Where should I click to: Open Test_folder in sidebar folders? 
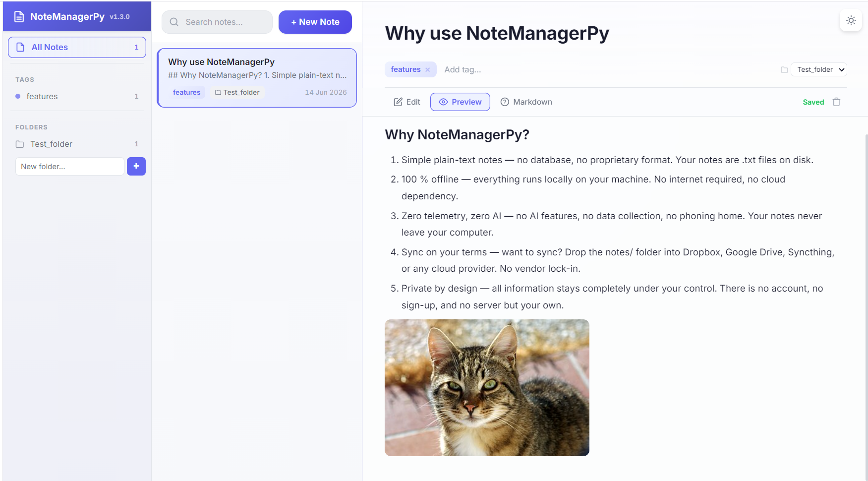(x=77, y=144)
